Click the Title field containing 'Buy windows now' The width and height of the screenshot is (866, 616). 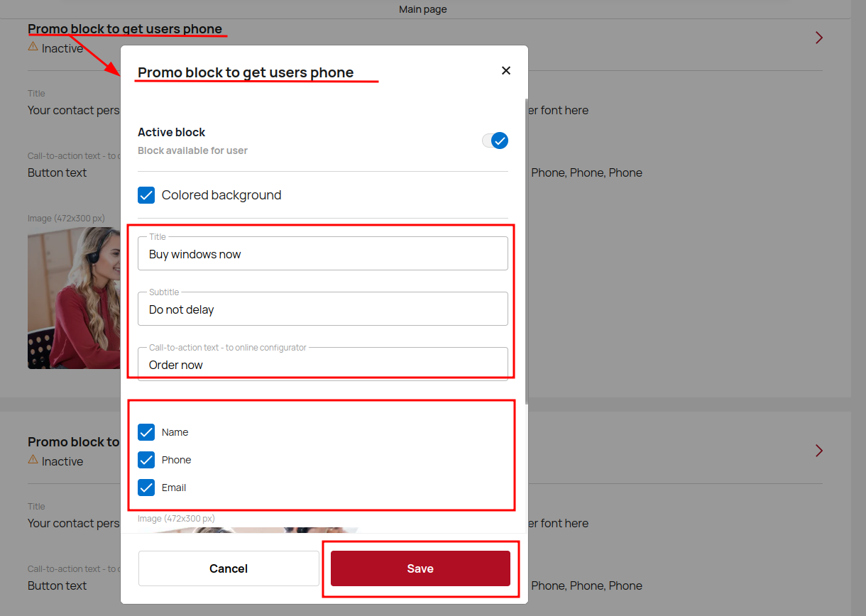click(322, 254)
